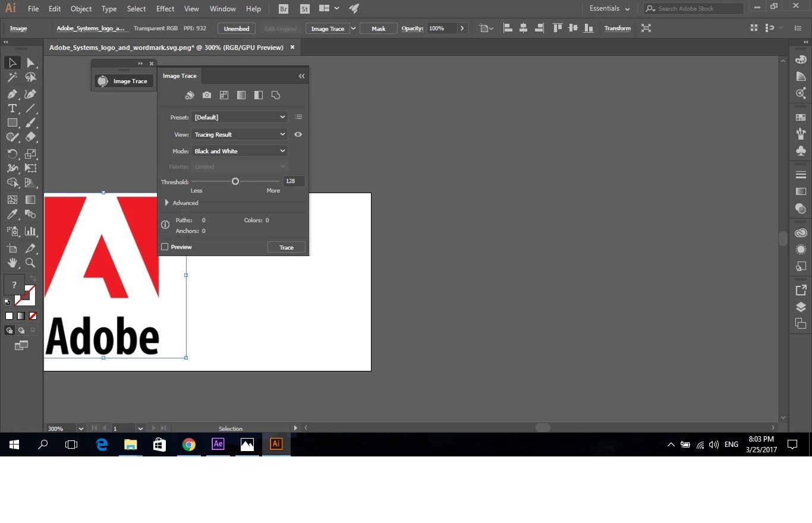Select the Zoom tool
Viewport: 812px width, 523px height.
pyautogui.click(x=30, y=263)
